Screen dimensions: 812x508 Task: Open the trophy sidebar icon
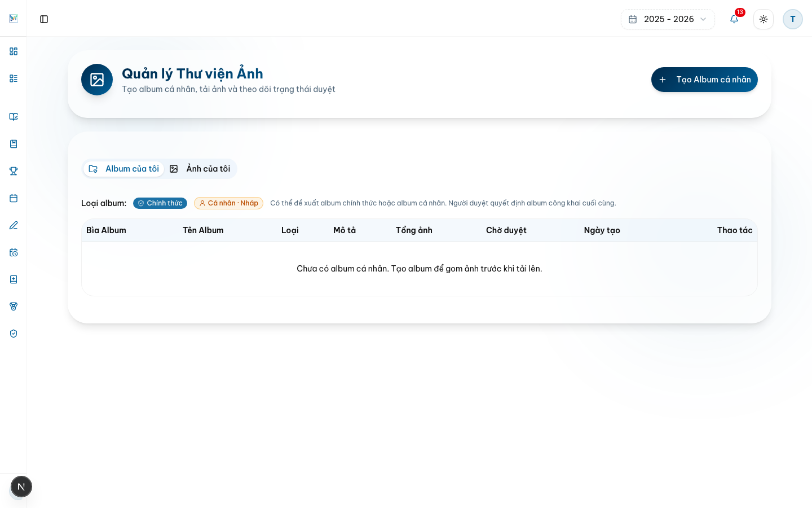click(x=14, y=171)
